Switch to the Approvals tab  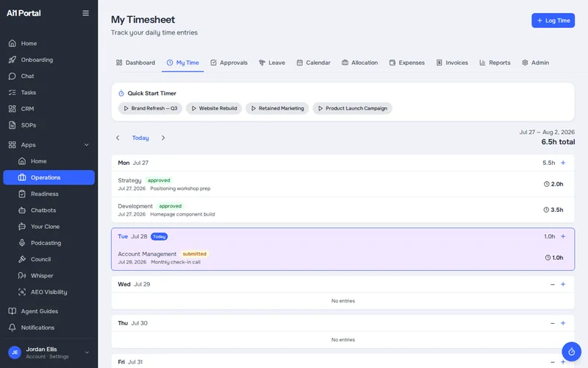[229, 63]
